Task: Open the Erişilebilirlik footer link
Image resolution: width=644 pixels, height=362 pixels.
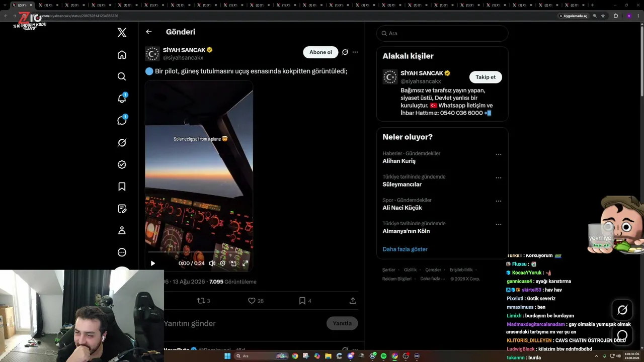Action: (x=461, y=270)
